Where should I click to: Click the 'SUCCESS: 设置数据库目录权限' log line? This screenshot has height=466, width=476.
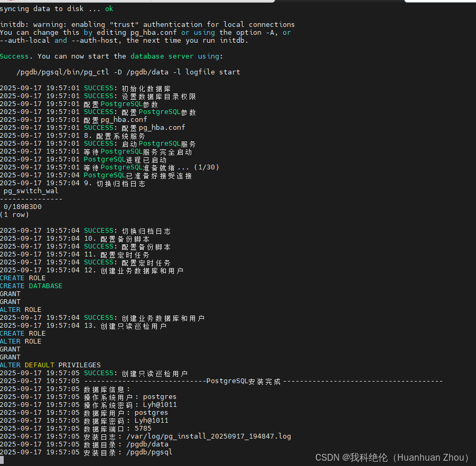98,96
